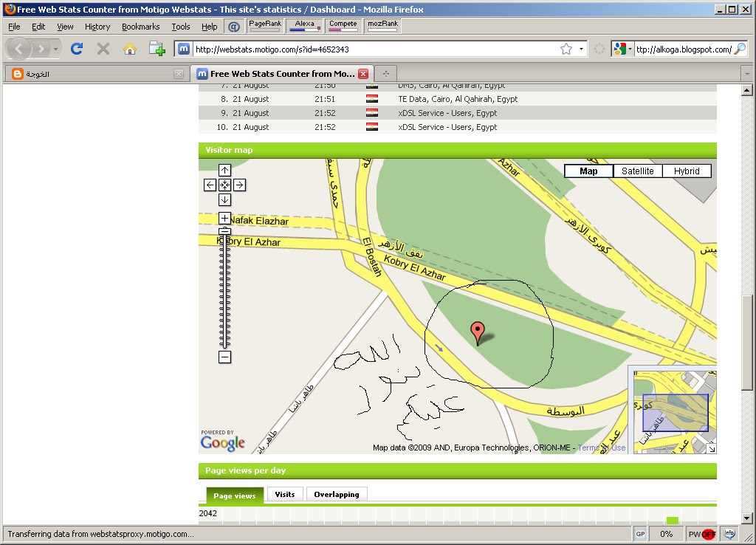Screen dimensions: 756x545
Task: Click the Motigo site favicon in address bar
Action: click(x=184, y=49)
